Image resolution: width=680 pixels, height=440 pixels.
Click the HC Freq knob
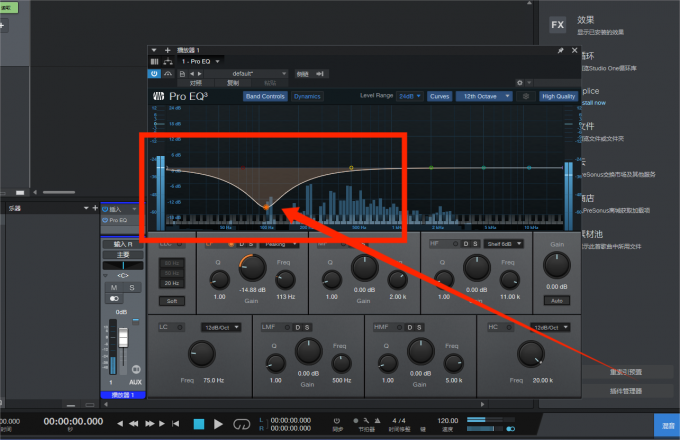(x=531, y=354)
